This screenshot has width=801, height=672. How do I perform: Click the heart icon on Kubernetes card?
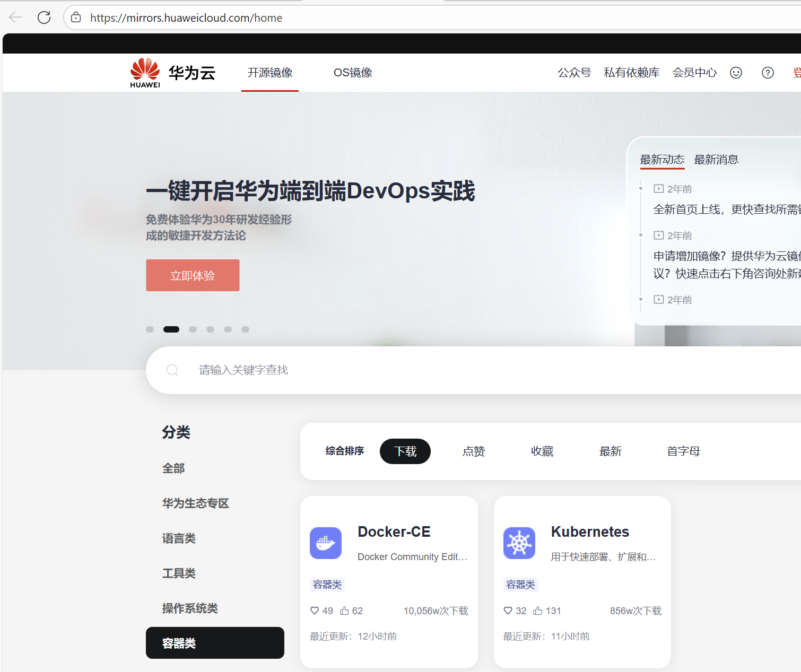pyautogui.click(x=508, y=610)
